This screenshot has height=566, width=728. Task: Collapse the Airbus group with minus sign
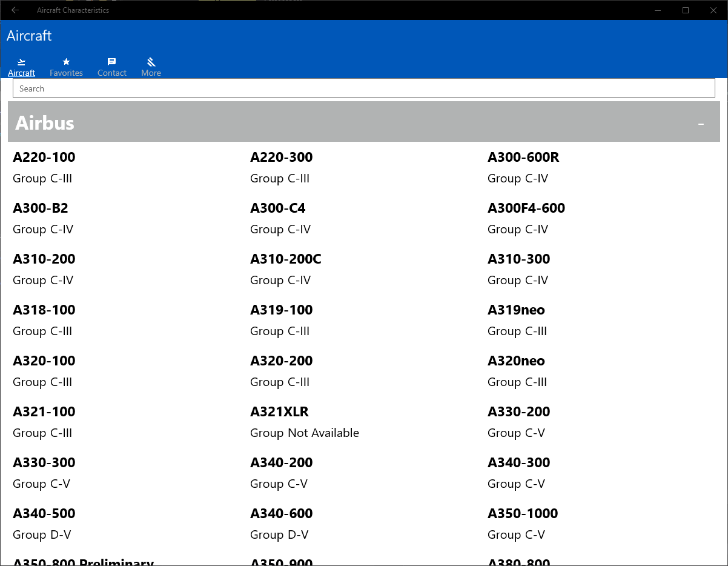tap(701, 124)
